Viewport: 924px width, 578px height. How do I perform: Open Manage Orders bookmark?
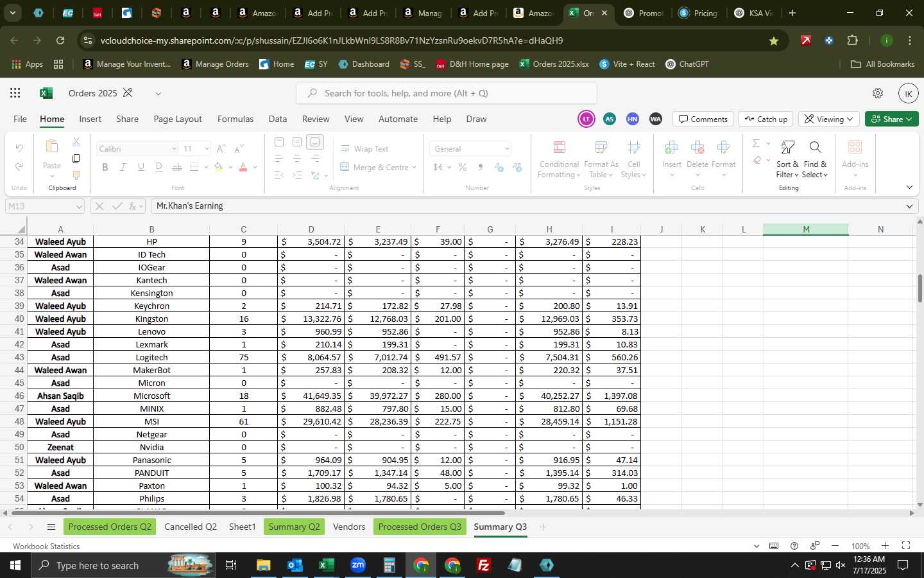[215, 64]
